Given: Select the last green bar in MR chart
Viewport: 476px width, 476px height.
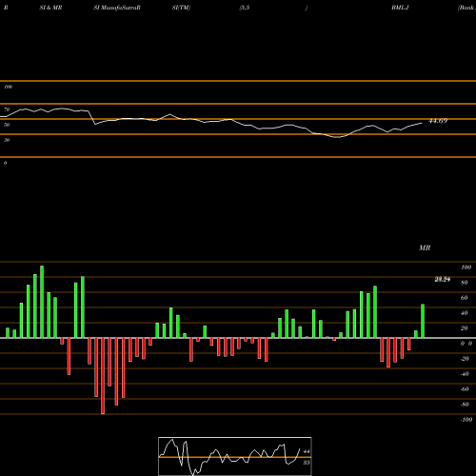Looking at the screenshot, I should pos(423,321).
